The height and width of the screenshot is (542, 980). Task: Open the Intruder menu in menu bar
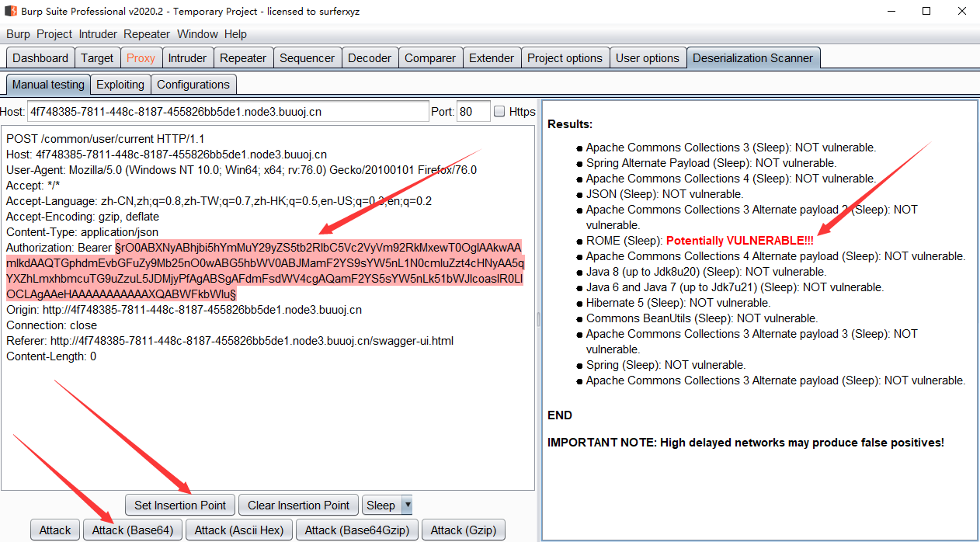coord(98,34)
